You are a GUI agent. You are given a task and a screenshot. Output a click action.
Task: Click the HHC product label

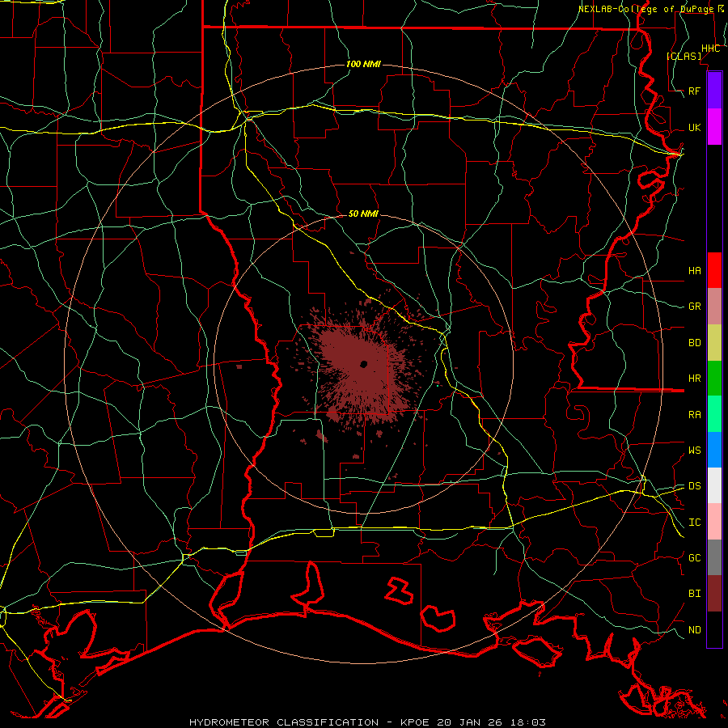coord(711,49)
